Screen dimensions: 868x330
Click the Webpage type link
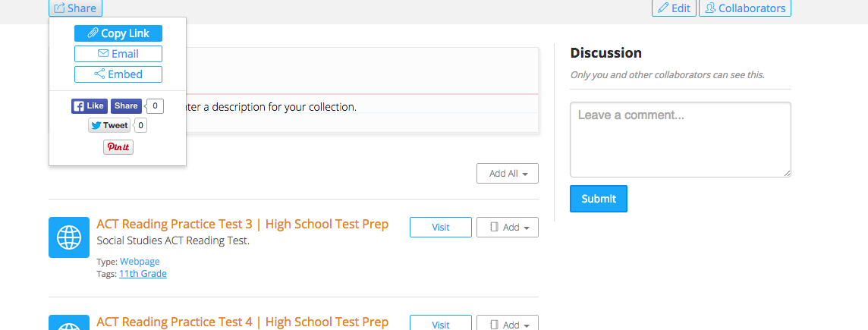point(140,262)
